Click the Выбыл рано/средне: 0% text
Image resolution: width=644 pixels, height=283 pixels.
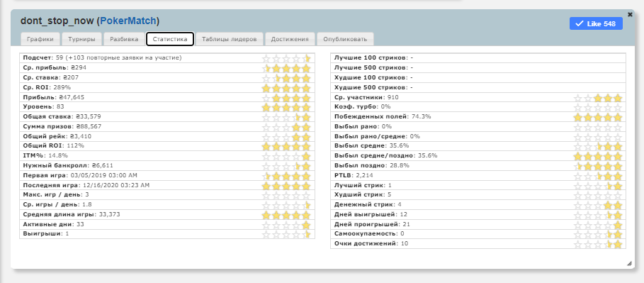(x=377, y=136)
